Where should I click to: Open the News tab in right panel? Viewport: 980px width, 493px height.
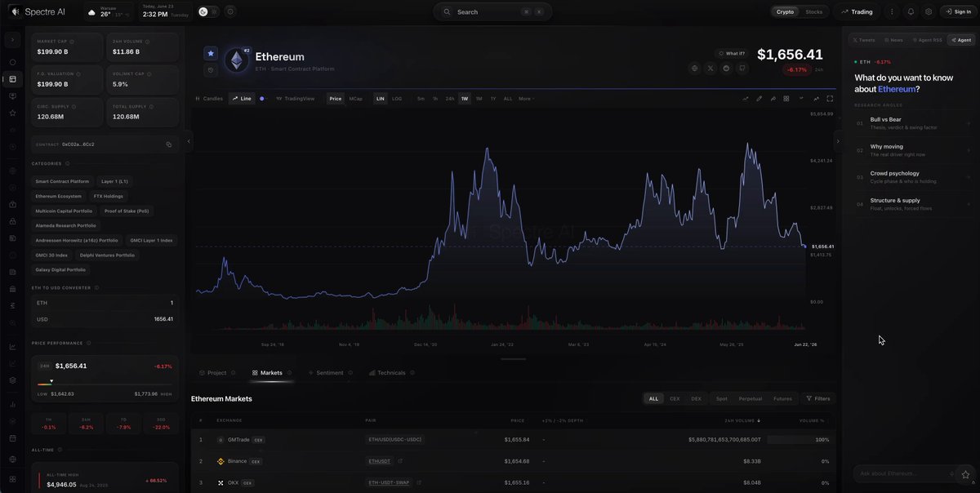click(x=893, y=39)
